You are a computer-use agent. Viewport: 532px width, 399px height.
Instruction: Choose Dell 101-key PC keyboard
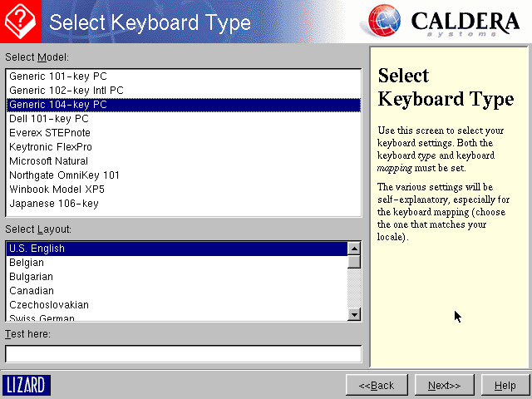coord(49,119)
